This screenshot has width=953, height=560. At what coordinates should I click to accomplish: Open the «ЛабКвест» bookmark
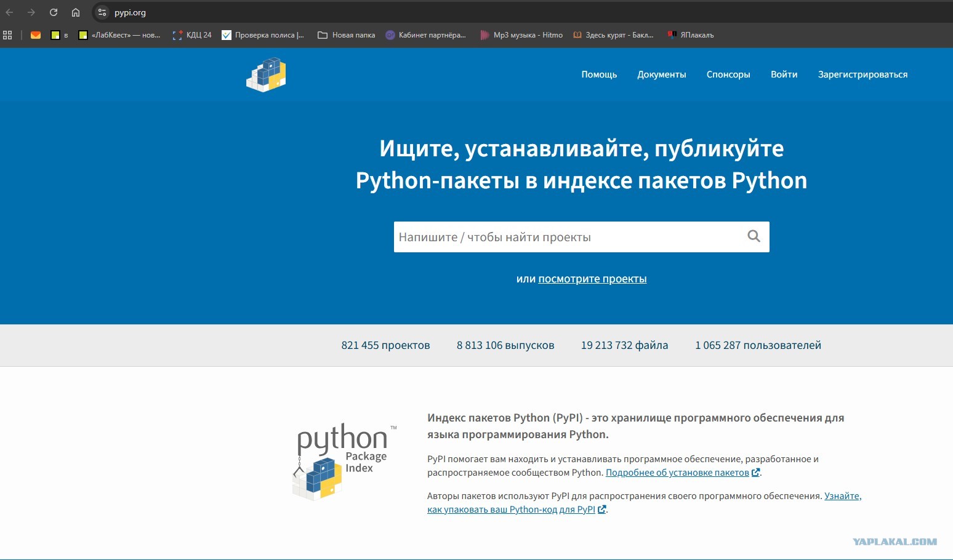(119, 35)
